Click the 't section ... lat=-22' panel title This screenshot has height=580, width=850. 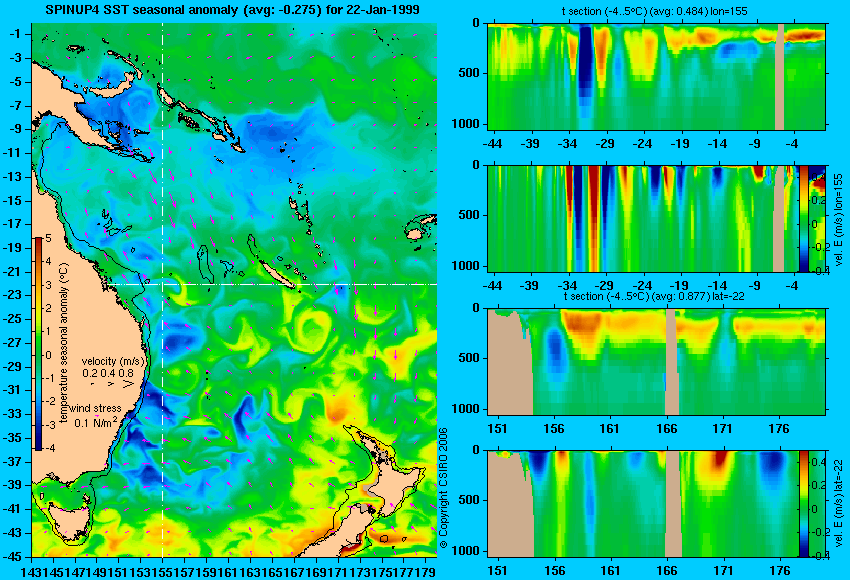[654, 297]
